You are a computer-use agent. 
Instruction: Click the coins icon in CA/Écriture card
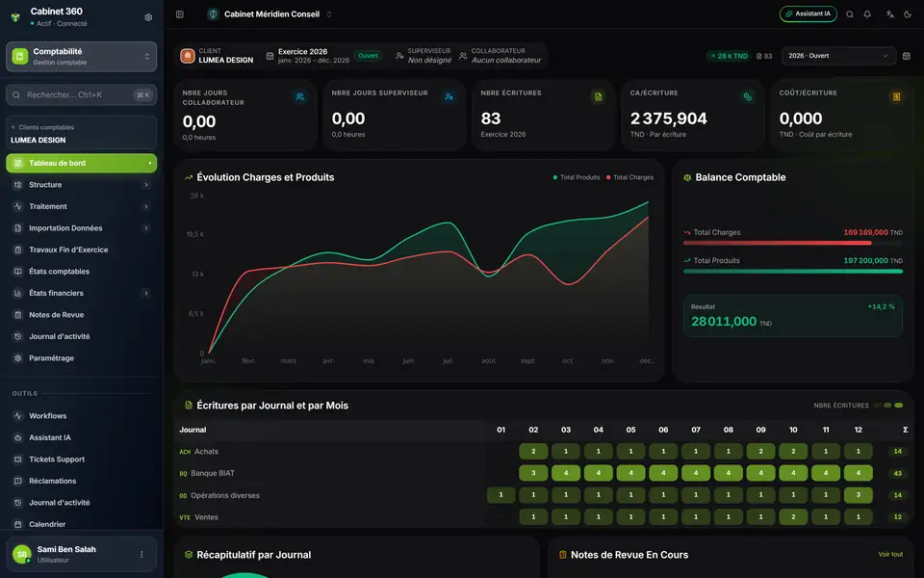pyautogui.click(x=747, y=96)
